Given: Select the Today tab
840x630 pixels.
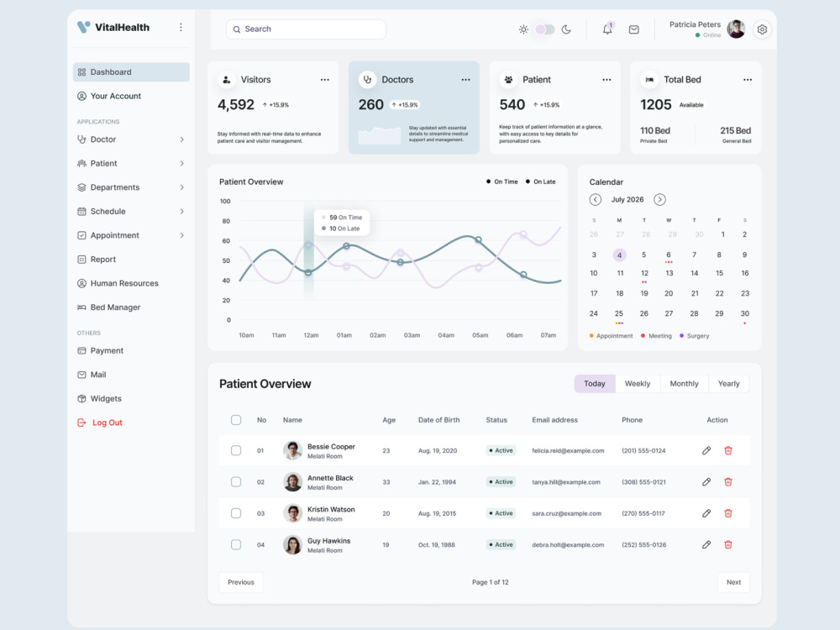Looking at the screenshot, I should pyautogui.click(x=595, y=384).
